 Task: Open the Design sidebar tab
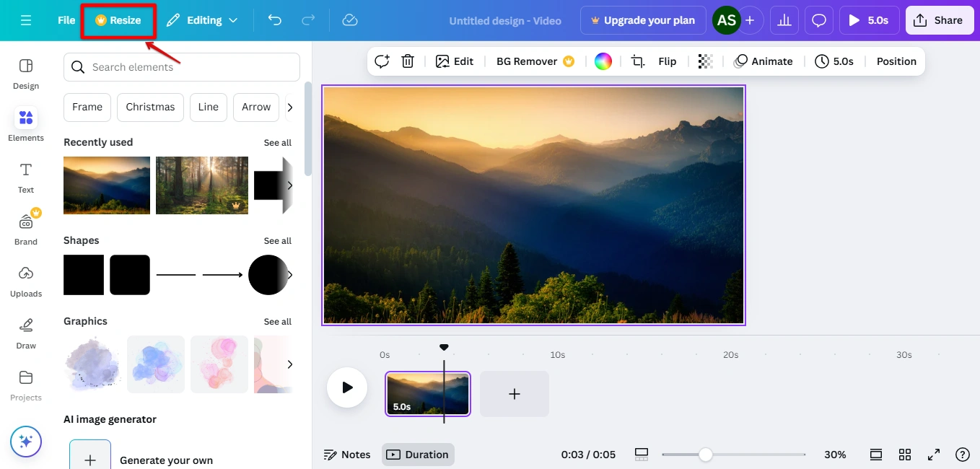(x=26, y=74)
